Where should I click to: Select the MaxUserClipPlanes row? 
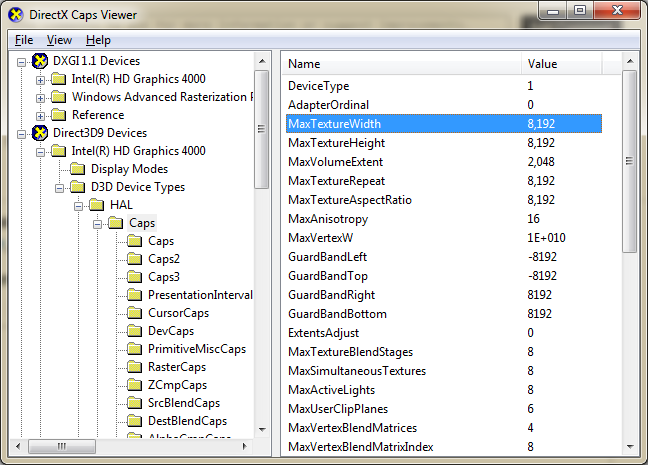[x=444, y=409]
